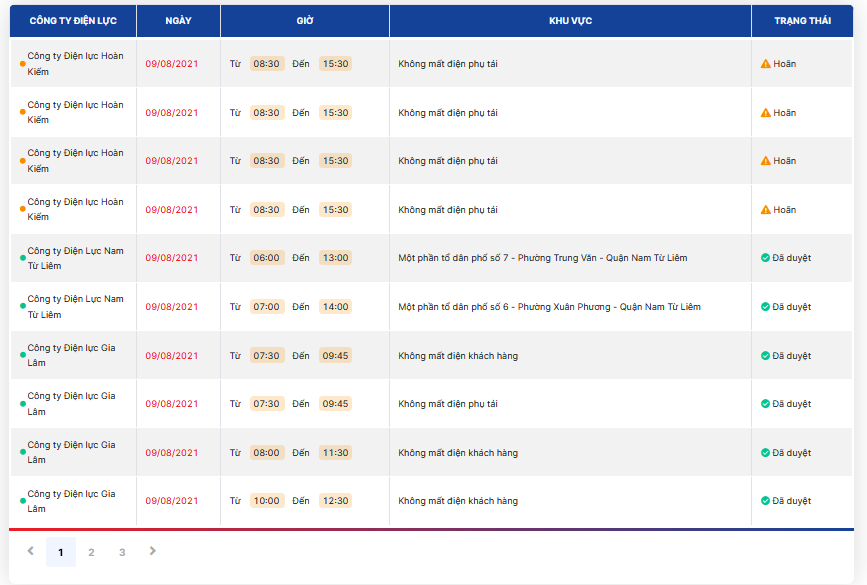
Task: Click green dot beside Nam Từ Liêm 06:00 row
Action: [x=23, y=258]
